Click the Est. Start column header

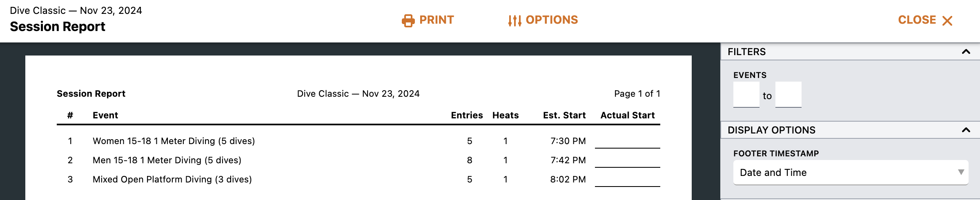point(564,116)
